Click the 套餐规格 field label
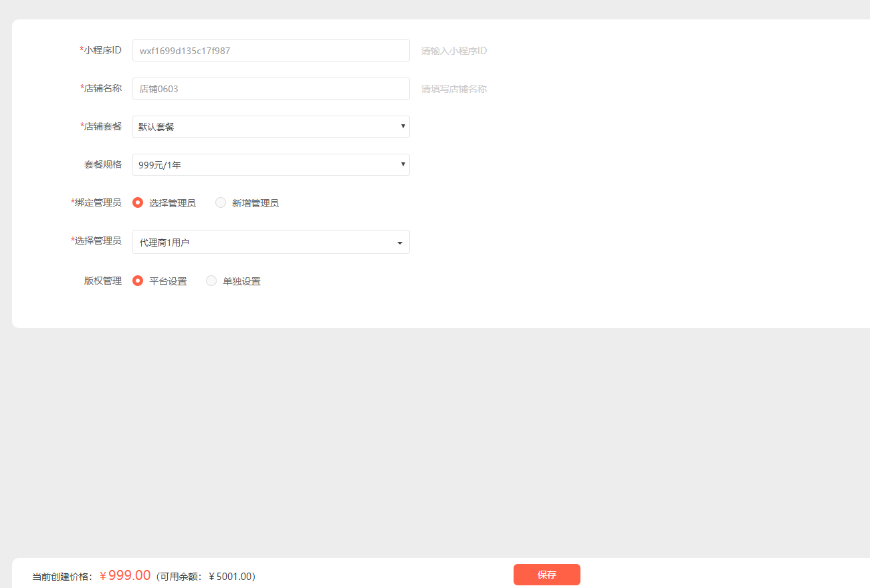Viewport: 870px width, 588px height. point(102,164)
